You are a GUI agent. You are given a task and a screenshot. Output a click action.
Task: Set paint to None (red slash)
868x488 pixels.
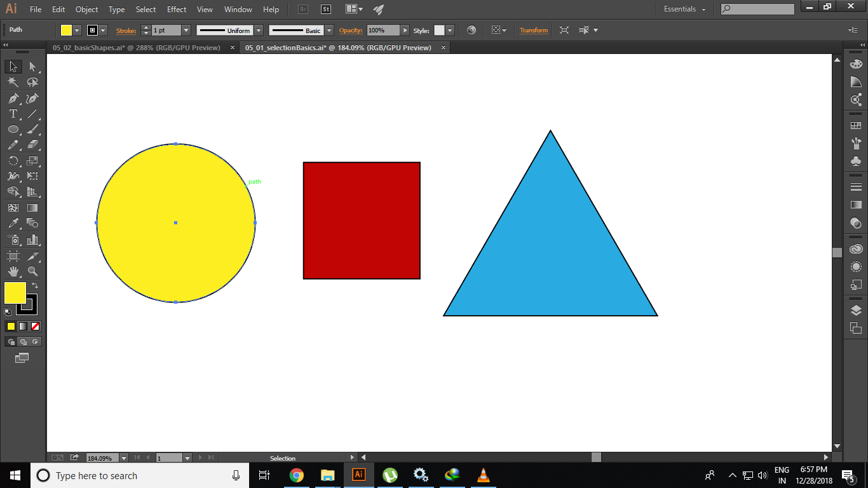[x=36, y=326]
